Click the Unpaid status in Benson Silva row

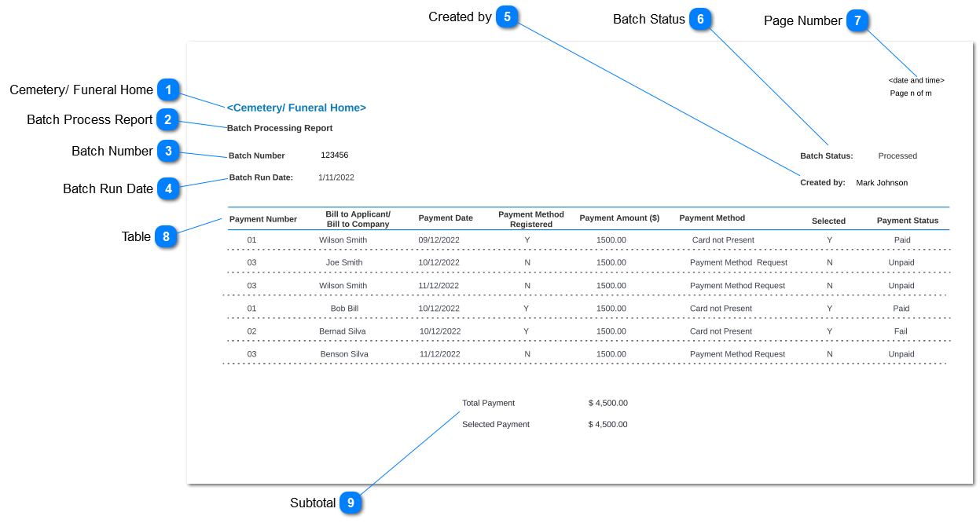point(901,354)
